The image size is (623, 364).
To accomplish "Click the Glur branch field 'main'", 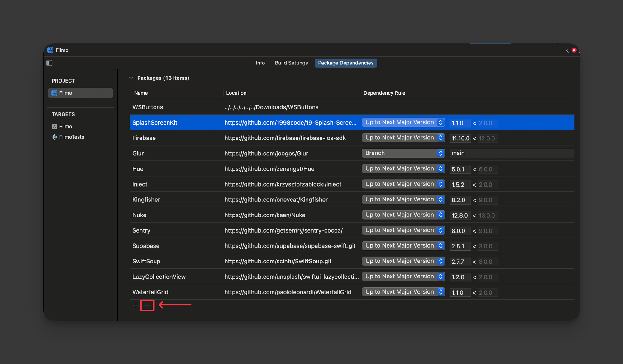I will (x=511, y=153).
